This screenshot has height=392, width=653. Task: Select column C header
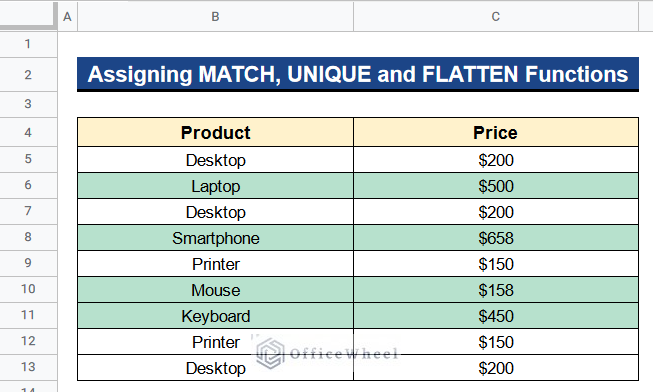click(496, 17)
